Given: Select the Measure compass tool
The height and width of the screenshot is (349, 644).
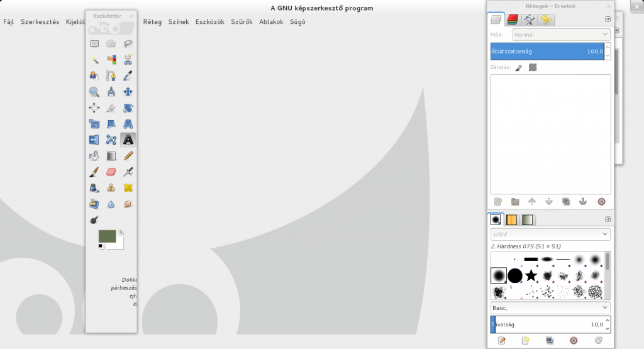Looking at the screenshot, I should pos(111,92).
